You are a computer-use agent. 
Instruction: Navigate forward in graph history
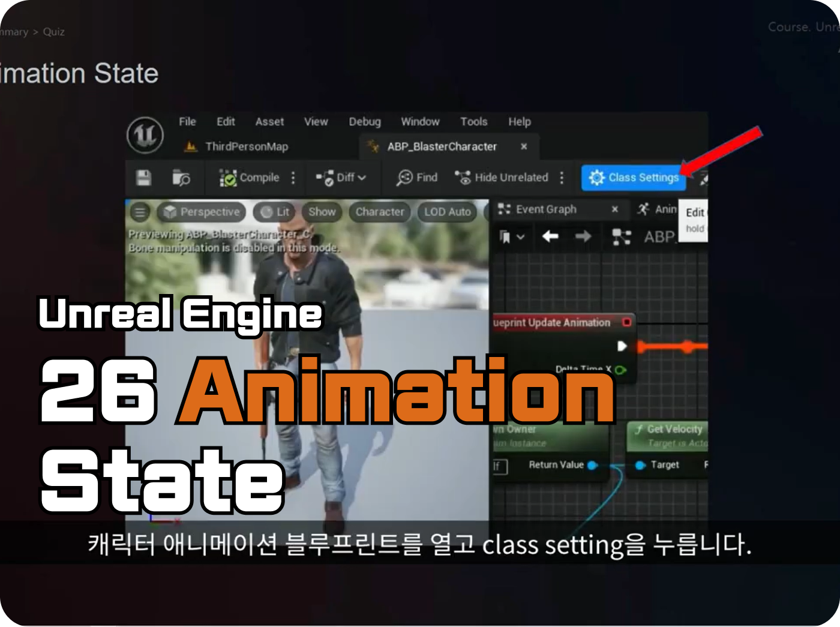point(583,236)
